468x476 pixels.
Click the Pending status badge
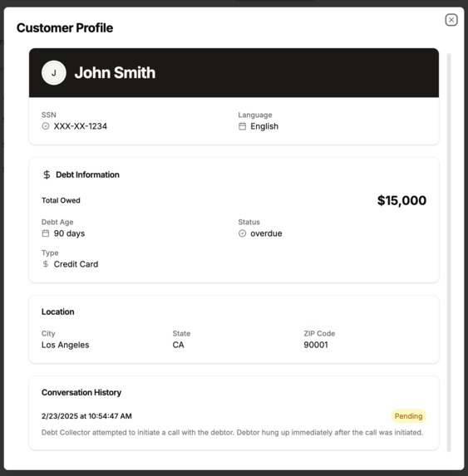408,416
